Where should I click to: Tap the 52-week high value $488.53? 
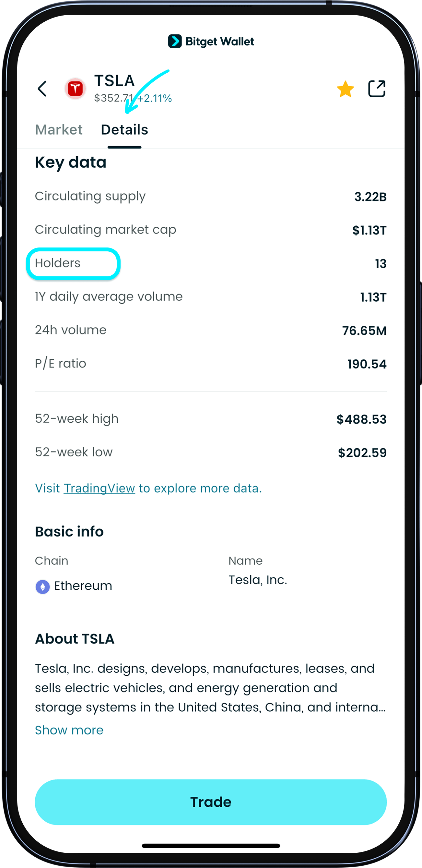(x=361, y=419)
